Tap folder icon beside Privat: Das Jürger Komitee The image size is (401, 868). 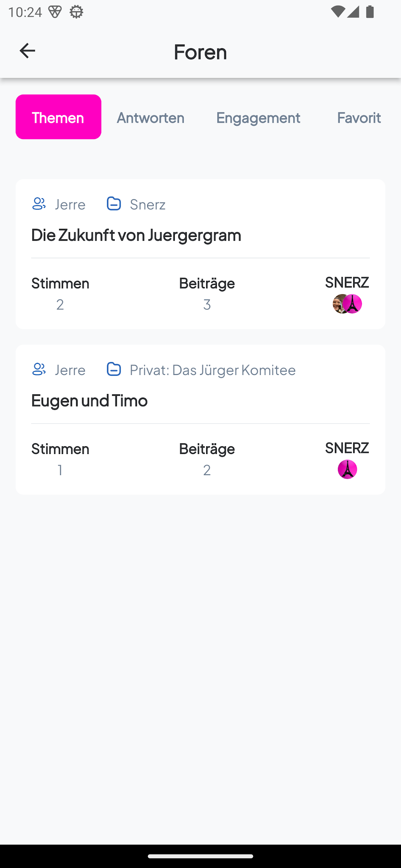click(114, 369)
